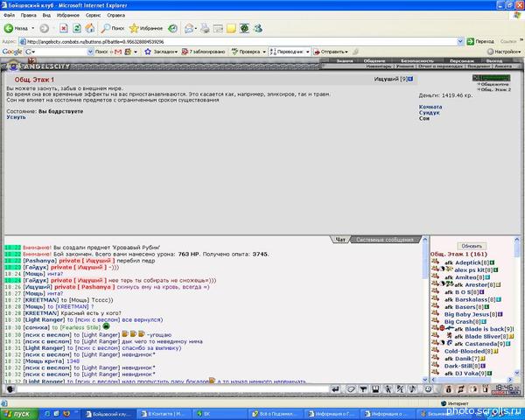This screenshot has width=525, height=420.
Task: Click the Mail envelope icon
Action: (189, 29)
